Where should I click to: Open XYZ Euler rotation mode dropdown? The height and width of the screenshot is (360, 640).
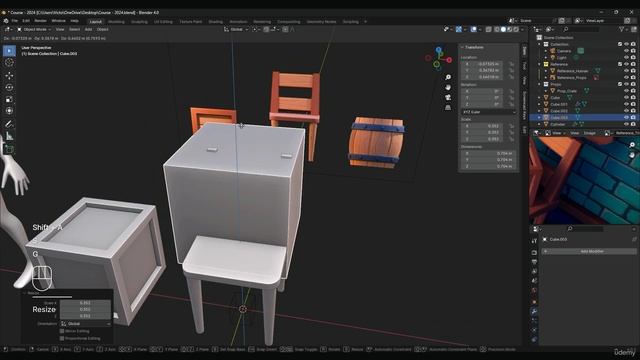tap(489, 112)
